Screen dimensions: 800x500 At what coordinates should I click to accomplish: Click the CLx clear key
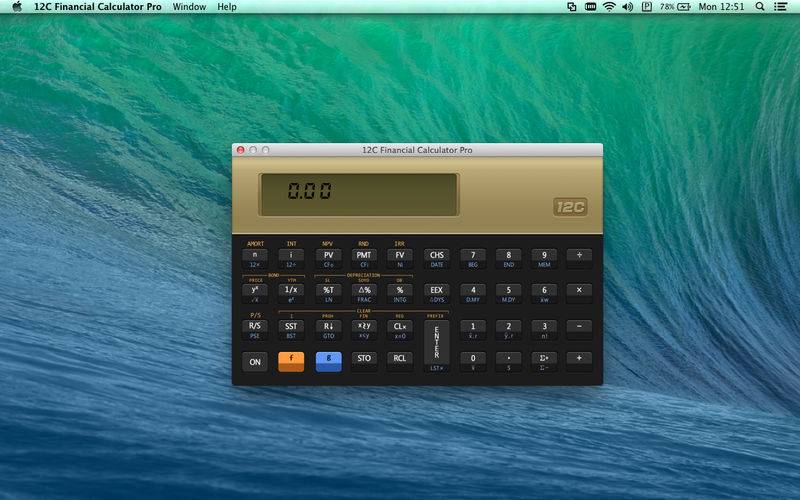tap(399, 330)
